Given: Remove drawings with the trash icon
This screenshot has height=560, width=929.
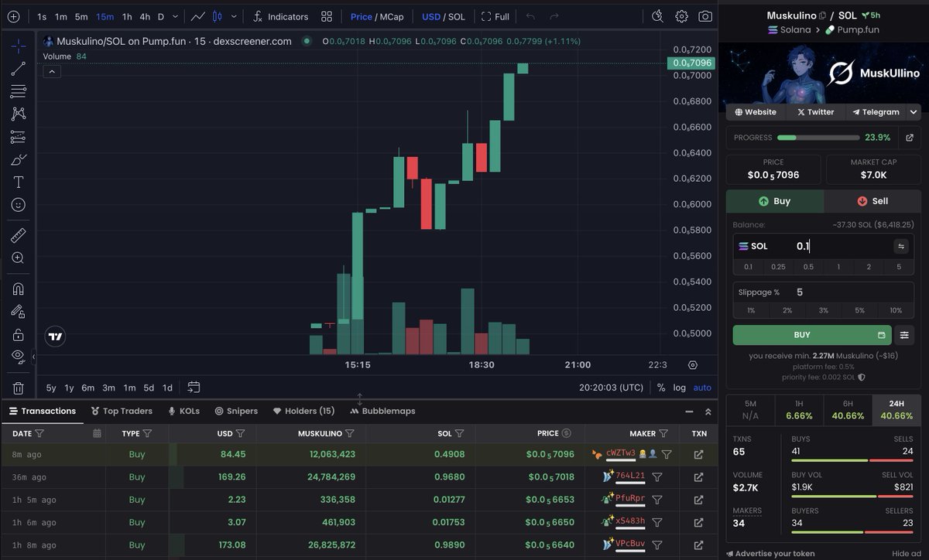Looking at the screenshot, I should click(19, 388).
